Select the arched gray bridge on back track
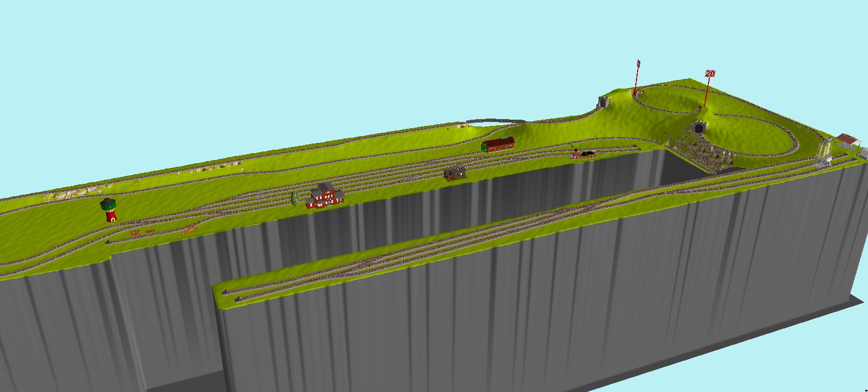This screenshot has width=868, height=392. pyautogui.click(x=495, y=121)
